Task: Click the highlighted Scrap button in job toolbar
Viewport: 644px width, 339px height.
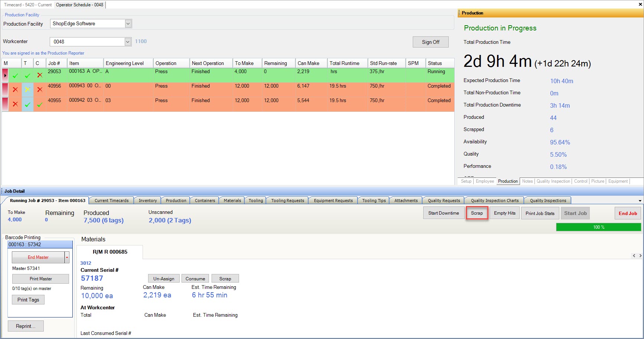Action: tap(477, 213)
